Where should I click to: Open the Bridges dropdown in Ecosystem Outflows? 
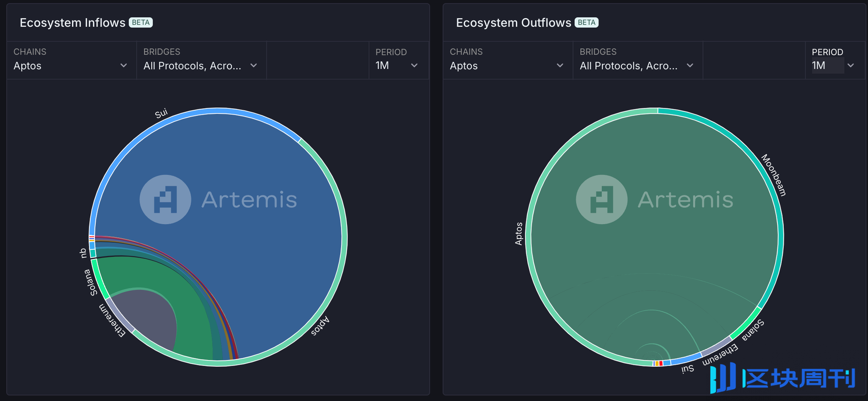(x=637, y=60)
